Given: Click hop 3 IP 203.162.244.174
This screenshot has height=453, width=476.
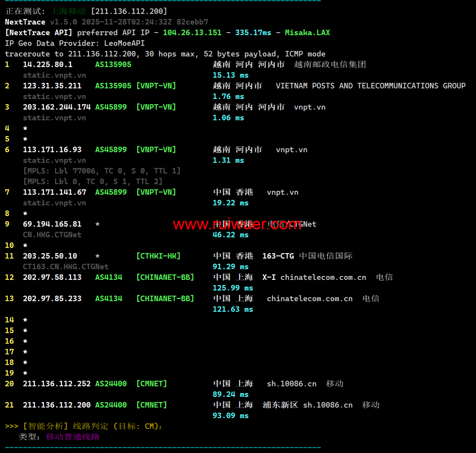Looking at the screenshot, I should pyautogui.click(x=57, y=107).
